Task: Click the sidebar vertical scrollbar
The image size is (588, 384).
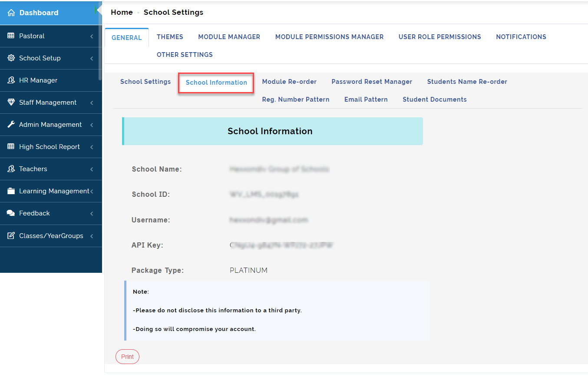Action: pos(100,41)
